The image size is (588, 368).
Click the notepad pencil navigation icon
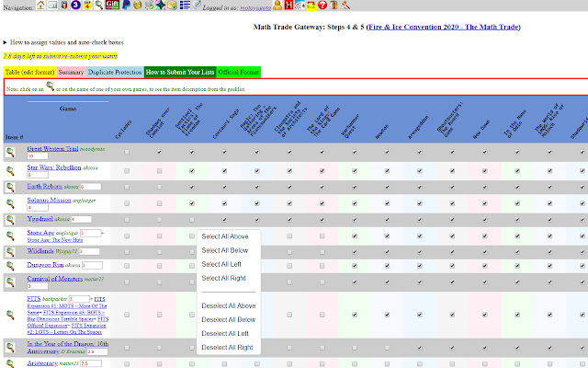197,5
